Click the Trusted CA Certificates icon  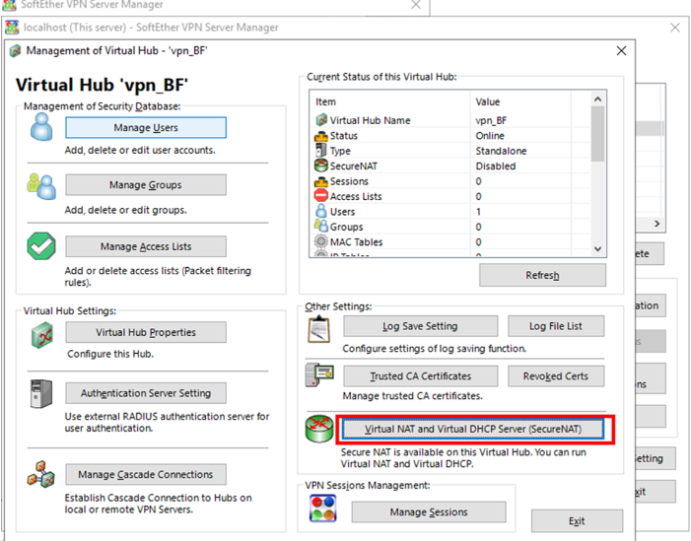(320, 377)
